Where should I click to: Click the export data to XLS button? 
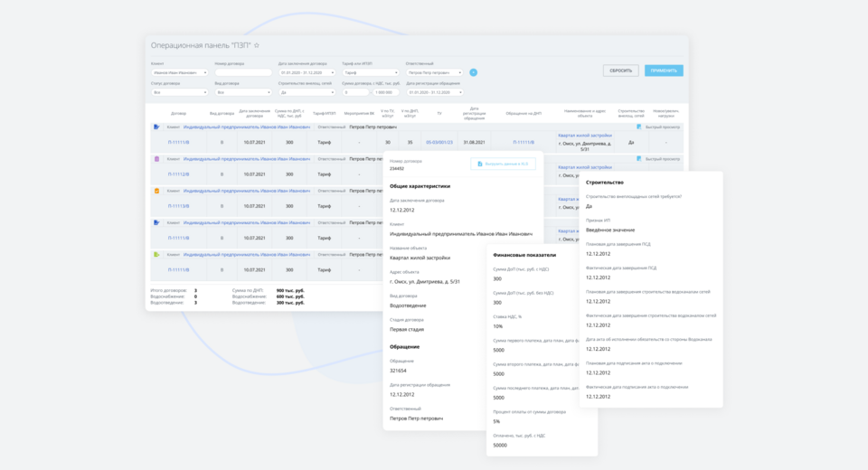(503, 164)
